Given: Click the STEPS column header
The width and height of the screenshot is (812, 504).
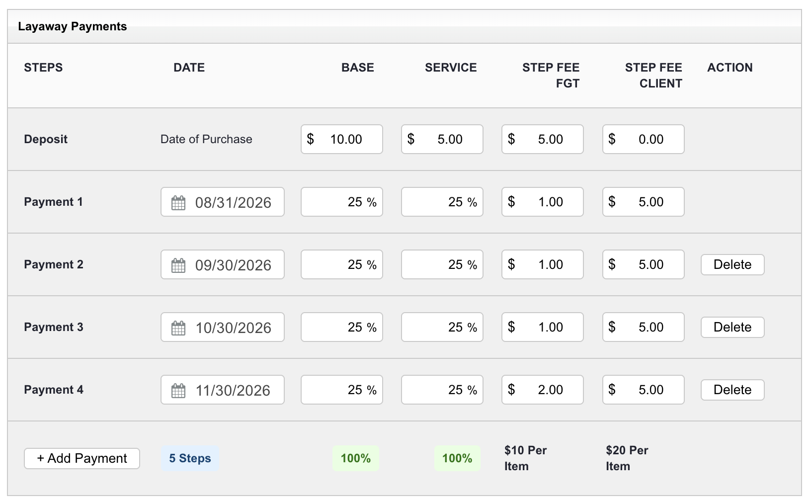Looking at the screenshot, I should (x=43, y=68).
